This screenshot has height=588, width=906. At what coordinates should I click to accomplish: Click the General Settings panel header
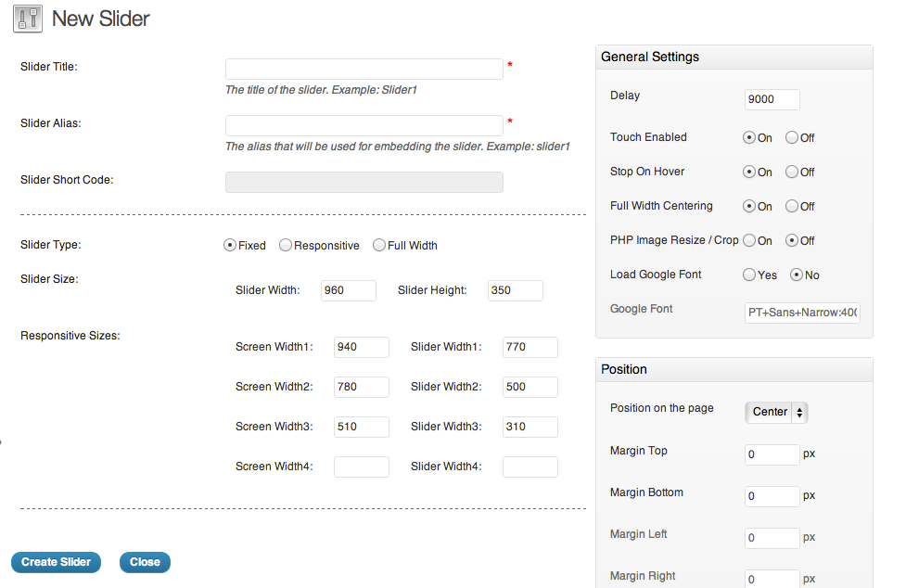click(x=734, y=58)
